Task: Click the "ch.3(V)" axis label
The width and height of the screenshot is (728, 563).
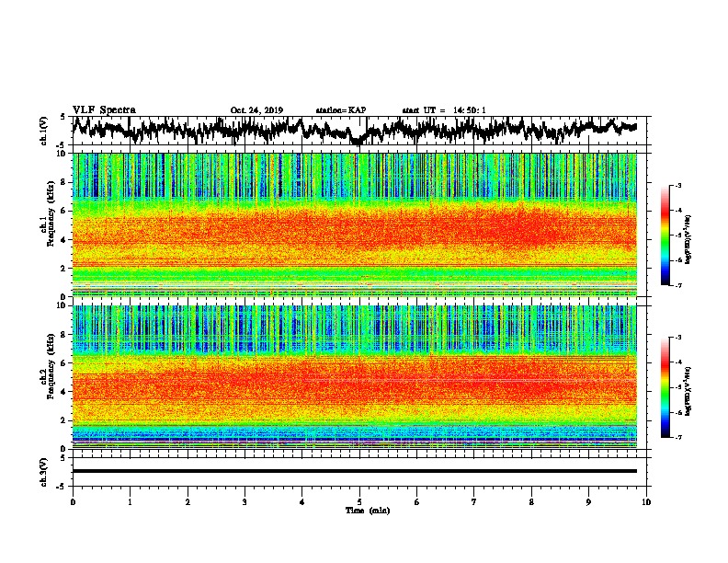Action: pyautogui.click(x=43, y=472)
